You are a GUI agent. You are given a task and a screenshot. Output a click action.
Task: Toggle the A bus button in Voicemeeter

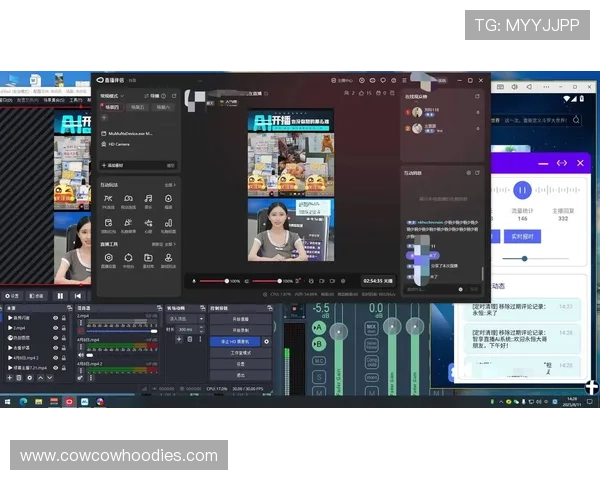point(319,328)
